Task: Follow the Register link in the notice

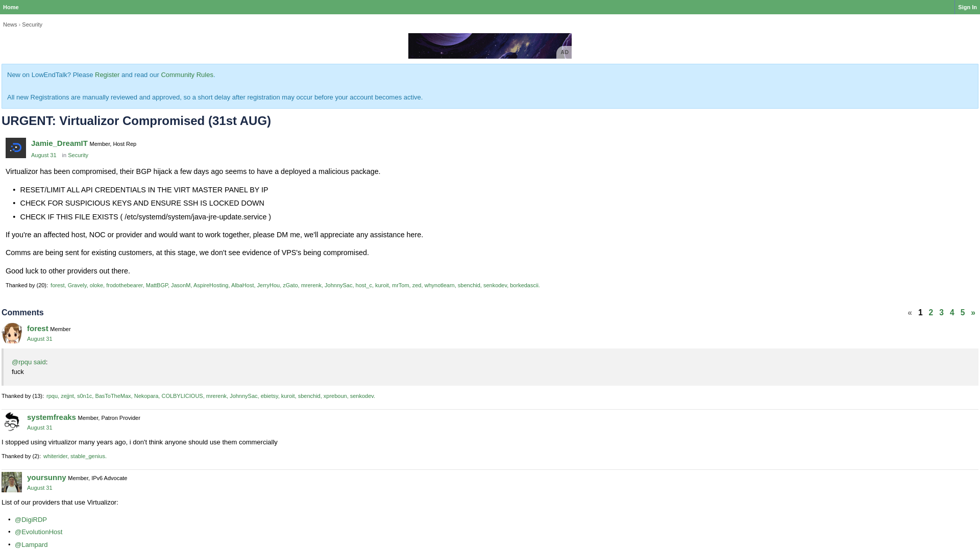Action: (x=107, y=75)
